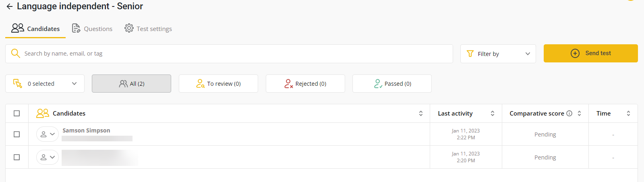Open the Filter by dropdown
Viewport: 644px width, 182px height.
(498, 54)
